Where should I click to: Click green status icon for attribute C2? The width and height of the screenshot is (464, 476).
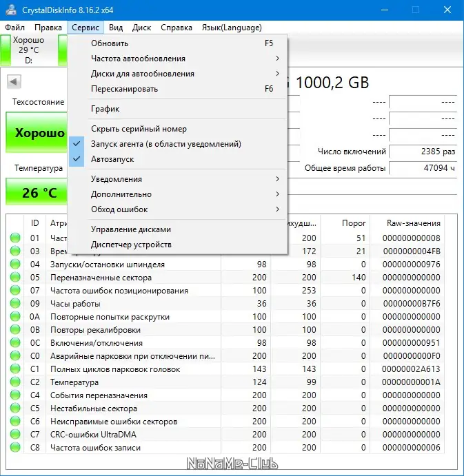pyautogui.click(x=15, y=382)
